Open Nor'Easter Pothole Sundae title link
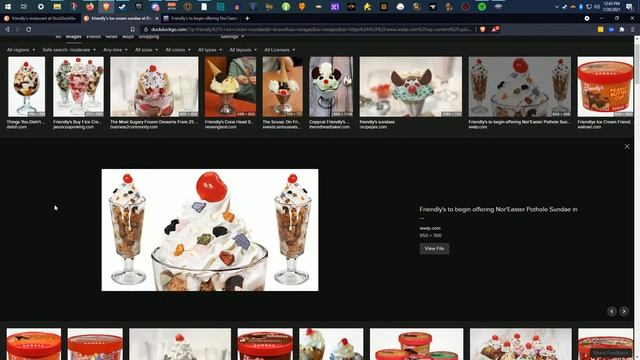This screenshot has height=360, width=640. (x=498, y=209)
